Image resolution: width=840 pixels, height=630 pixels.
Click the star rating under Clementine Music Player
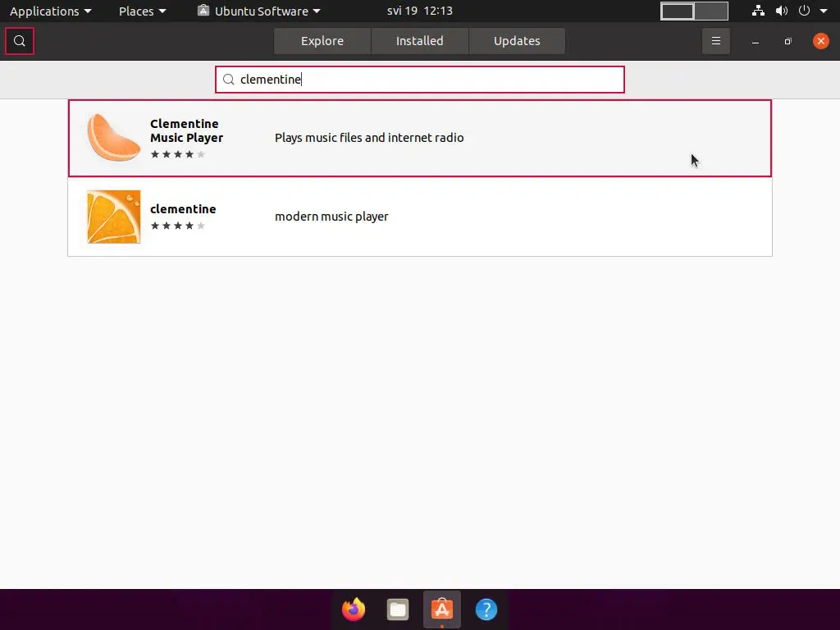click(178, 154)
